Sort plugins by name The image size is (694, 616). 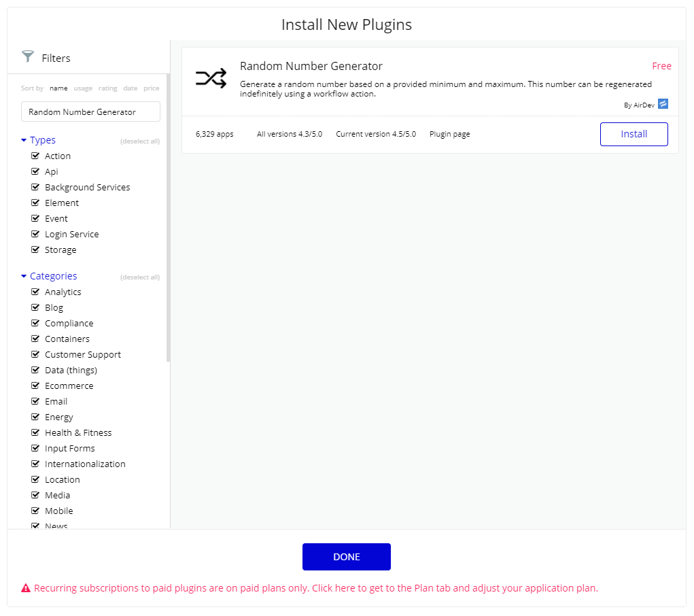point(58,88)
